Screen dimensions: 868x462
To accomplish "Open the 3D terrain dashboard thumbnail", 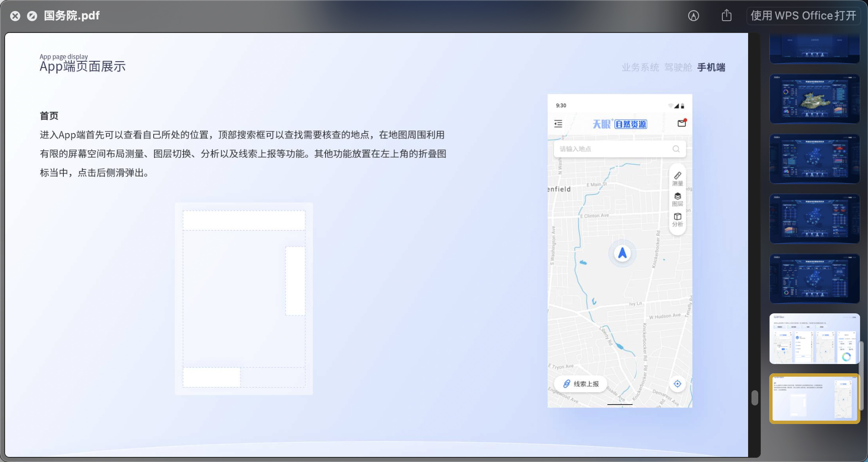I will pyautogui.click(x=814, y=99).
